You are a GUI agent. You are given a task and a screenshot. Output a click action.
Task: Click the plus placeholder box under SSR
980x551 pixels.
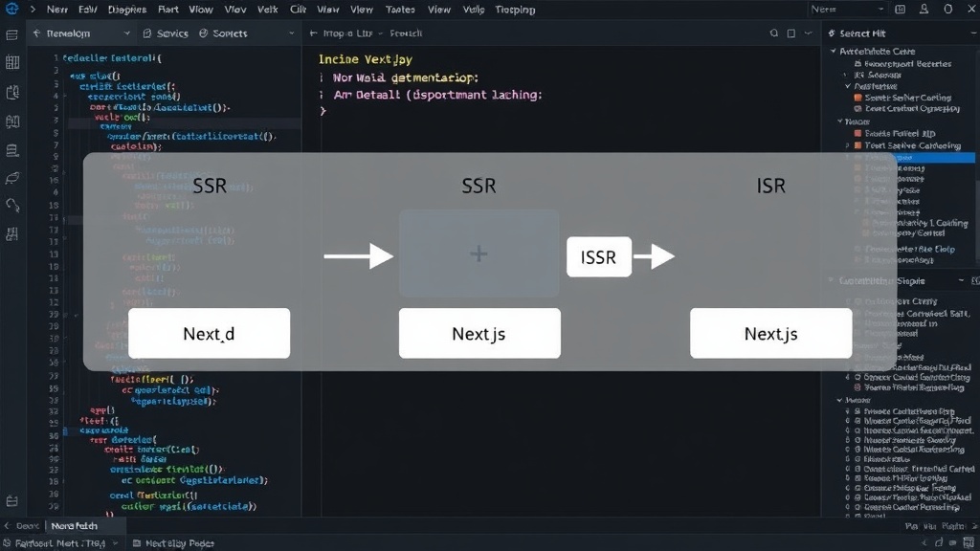click(479, 253)
